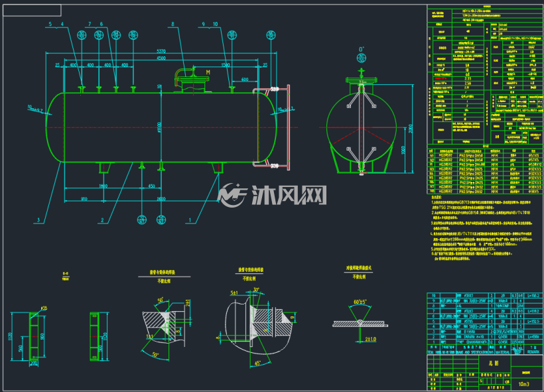Click the 2±1.0 weld gap dimension
Viewport: 544px width, 392px height.
371,339
